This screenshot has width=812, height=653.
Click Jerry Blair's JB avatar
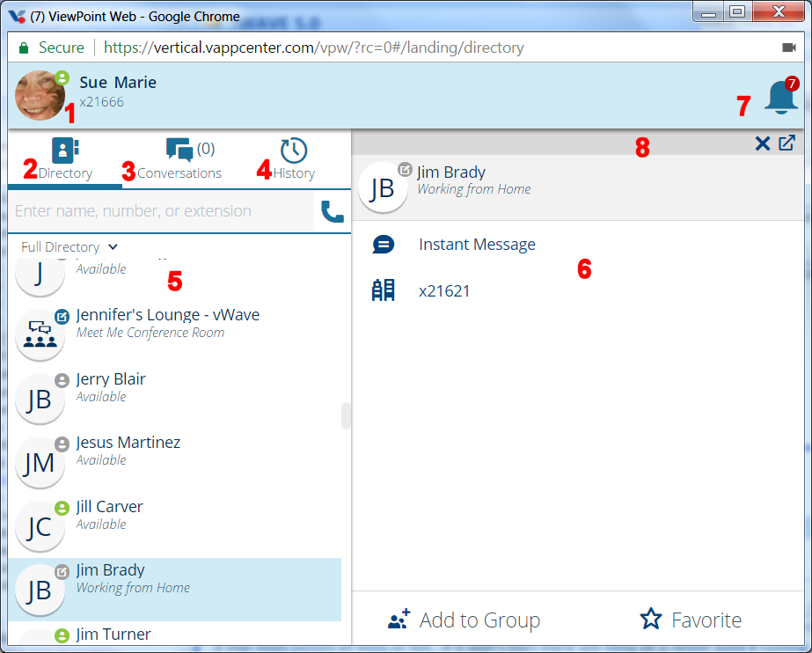click(x=40, y=399)
